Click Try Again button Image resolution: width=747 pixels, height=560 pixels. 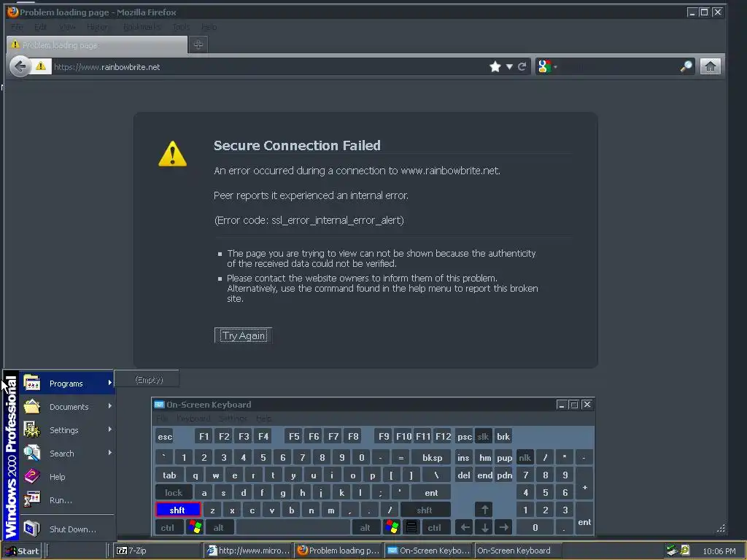click(x=244, y=335)
